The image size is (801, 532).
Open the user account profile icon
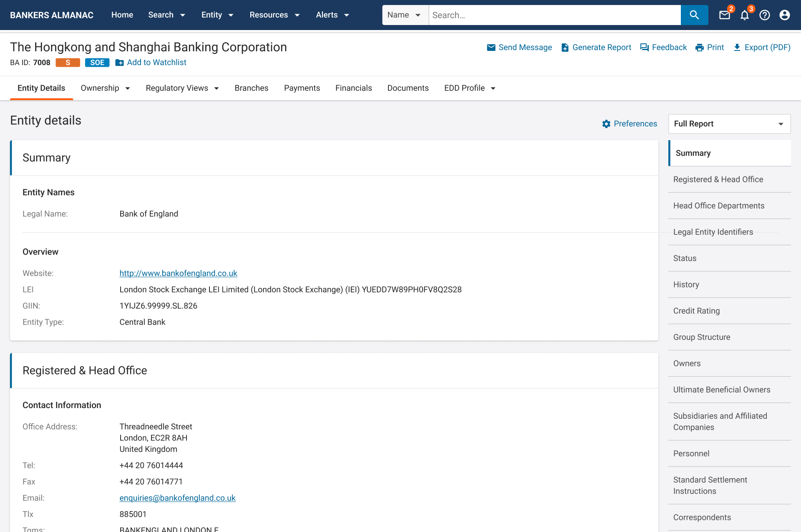coord(785,15)
